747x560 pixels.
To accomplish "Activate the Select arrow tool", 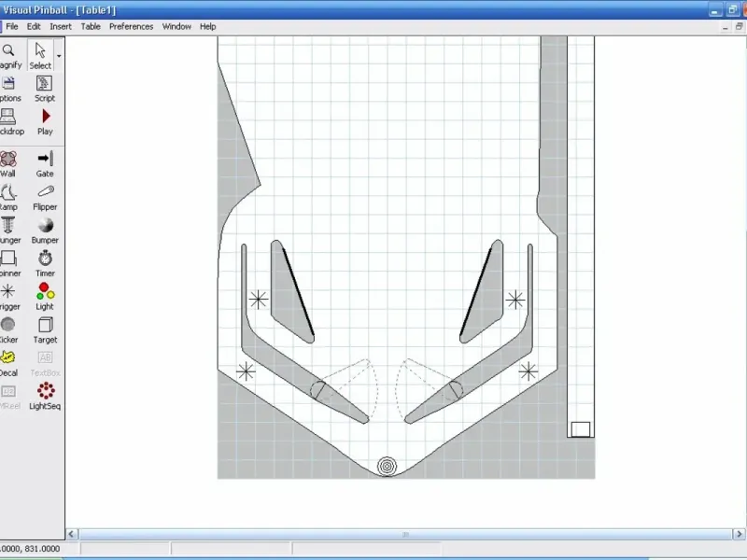I will [x=40, y=56].
